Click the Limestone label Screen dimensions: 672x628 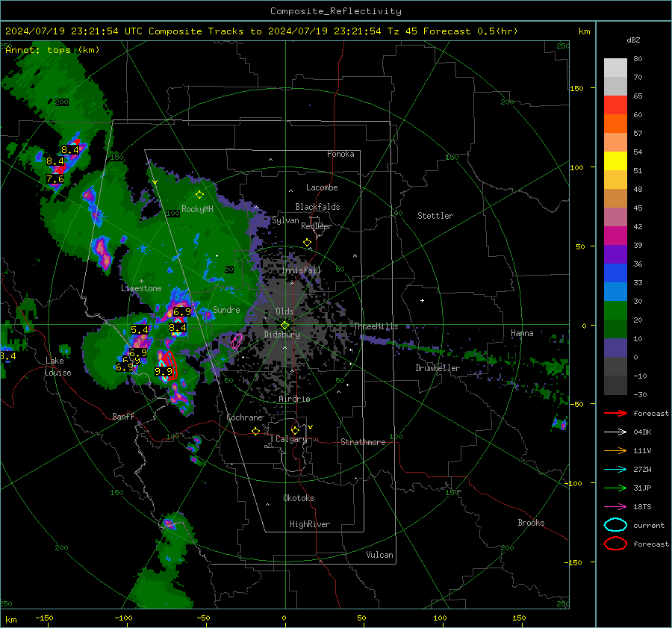coord(141,288)
